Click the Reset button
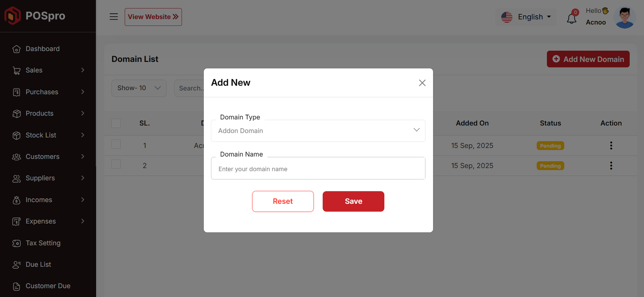This screenshot has height=297, width=644. (x=283, y=201)
